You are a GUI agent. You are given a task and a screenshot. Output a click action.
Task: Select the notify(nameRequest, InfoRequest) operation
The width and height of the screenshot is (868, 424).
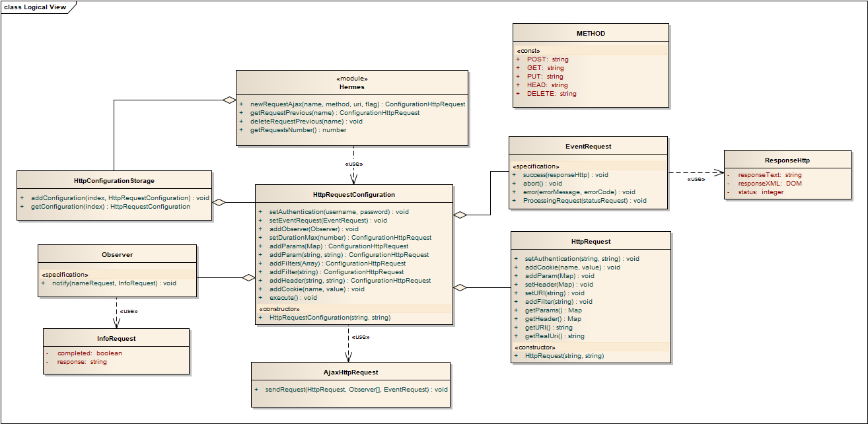click(x=114, y=283)
